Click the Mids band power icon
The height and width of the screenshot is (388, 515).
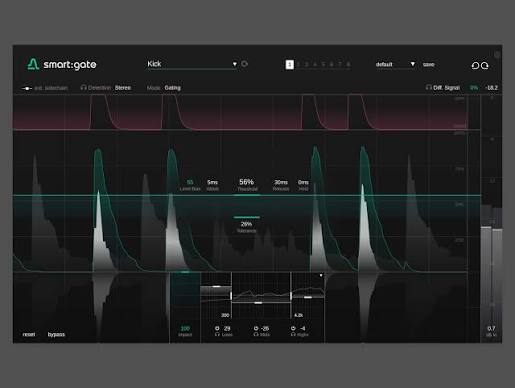[256, 328]
